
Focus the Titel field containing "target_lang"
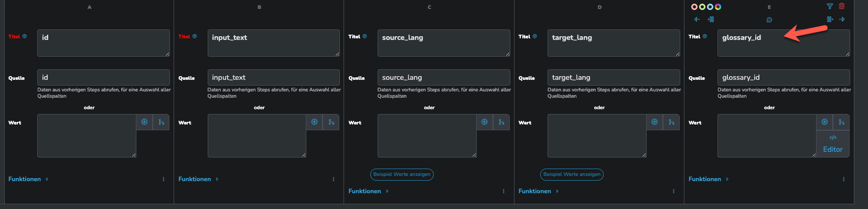[614, 43]
